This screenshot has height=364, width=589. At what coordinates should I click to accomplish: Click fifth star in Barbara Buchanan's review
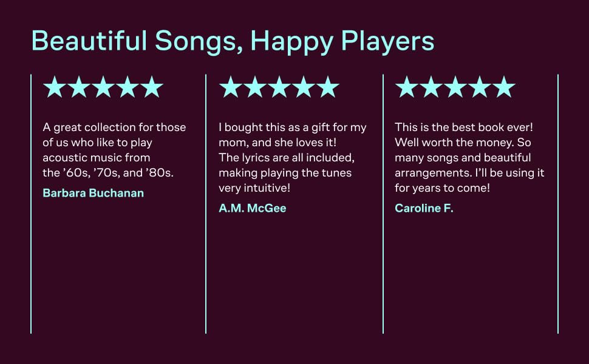click(x=152, y=87)
